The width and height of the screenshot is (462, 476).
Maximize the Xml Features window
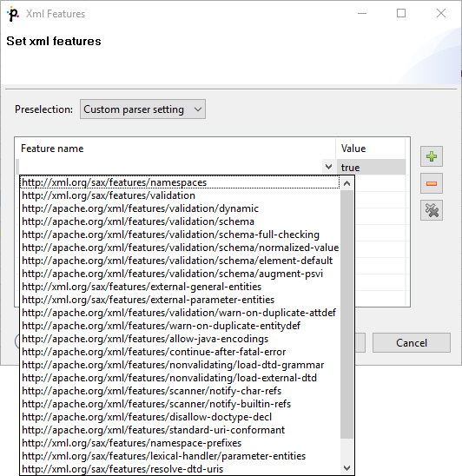click(401, 13)
